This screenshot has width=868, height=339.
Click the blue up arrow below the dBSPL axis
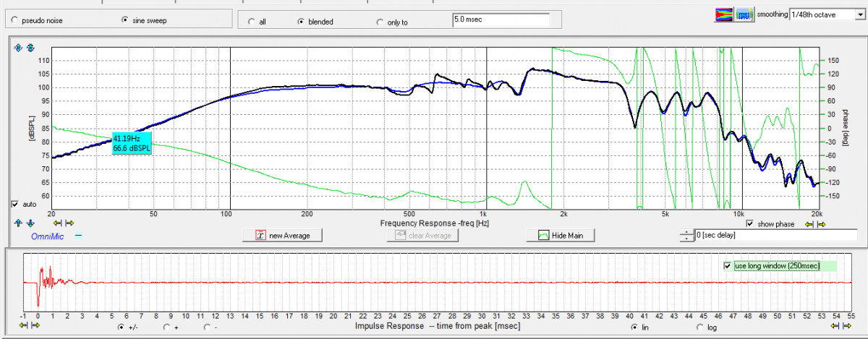point(20,223)
